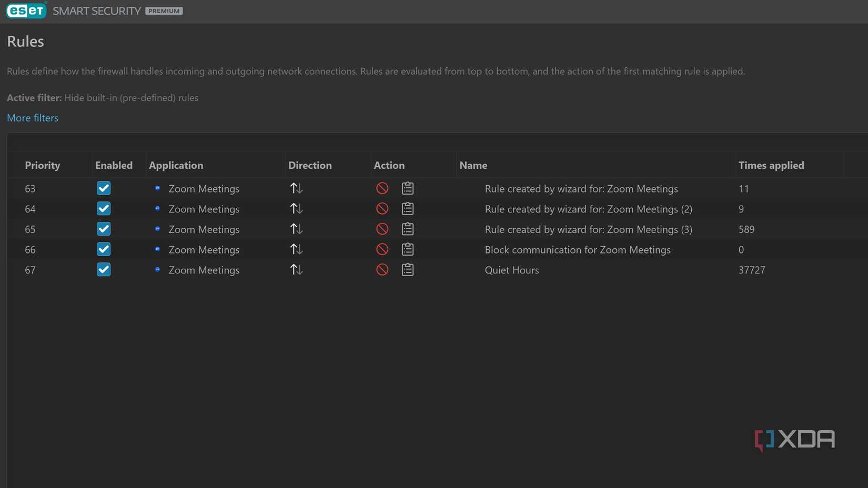Open the More filters link
Screen dimensions: 868x488
tap(33, 118)
